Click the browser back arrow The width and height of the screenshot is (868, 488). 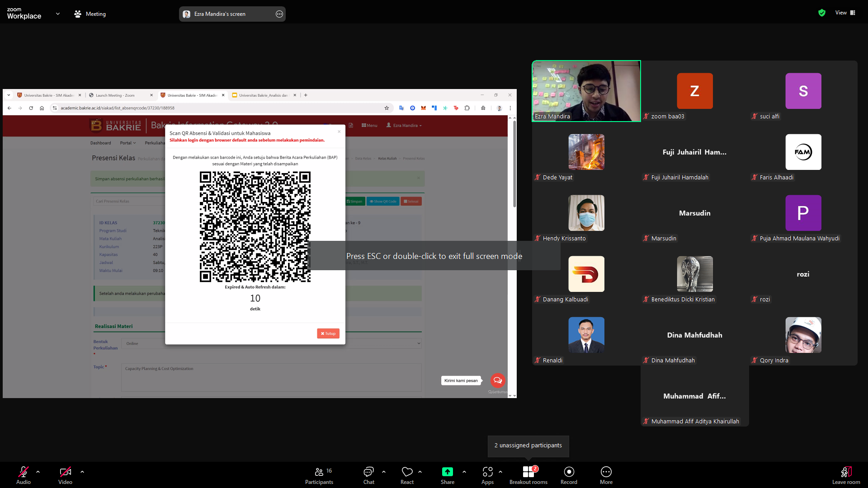tap(9, 108)
